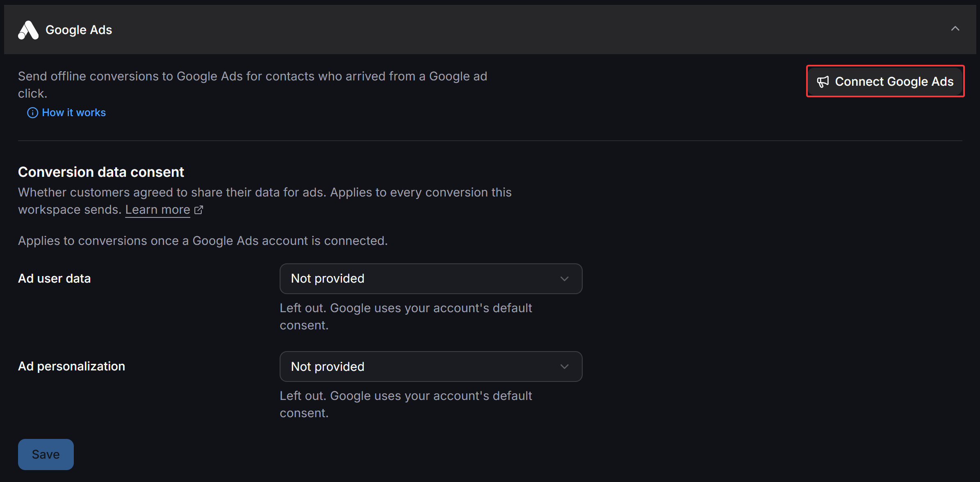This screenshot has width=980, height=482.
Task: Click the Google Ads logo icon
Action: (x=28, y=30)
